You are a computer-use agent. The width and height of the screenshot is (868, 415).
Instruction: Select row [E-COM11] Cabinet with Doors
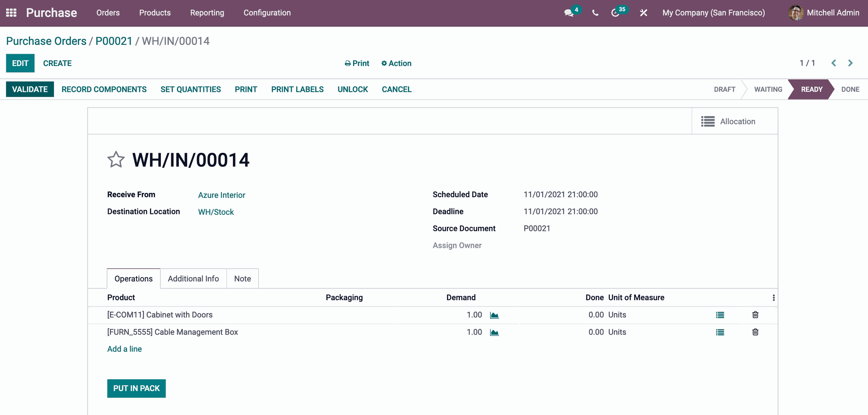(x=433, y=315)
